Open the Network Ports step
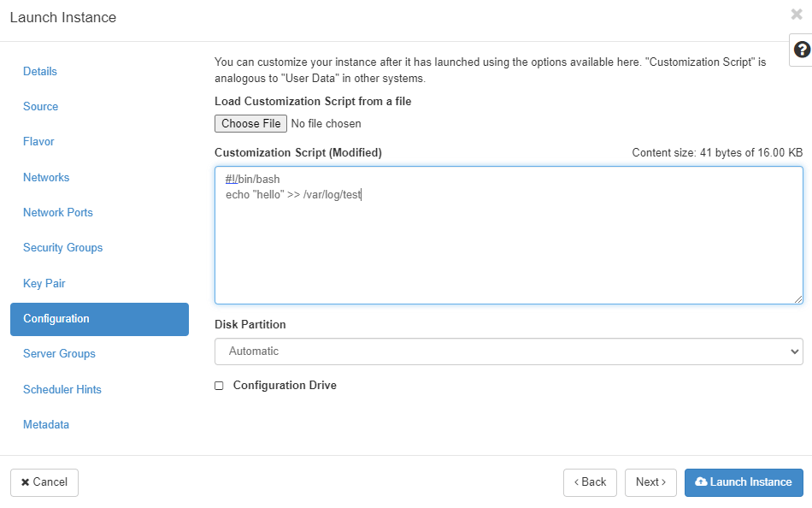812x508 pixels. [x=58, y=213]
